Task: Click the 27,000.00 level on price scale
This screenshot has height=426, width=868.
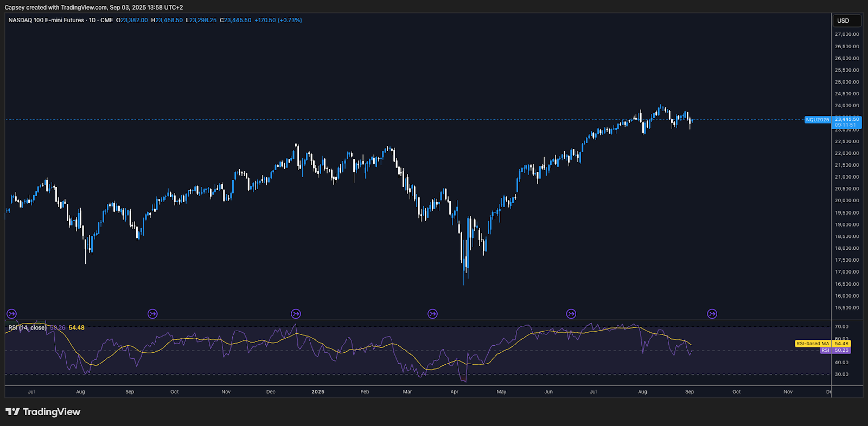Action: pos(846,34)
